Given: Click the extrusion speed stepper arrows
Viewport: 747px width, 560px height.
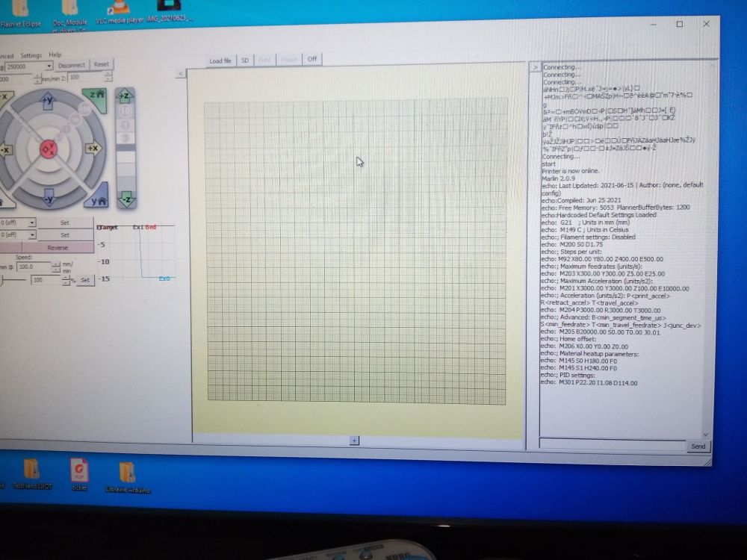Looking at the screenshot, I should coord(56,267).
